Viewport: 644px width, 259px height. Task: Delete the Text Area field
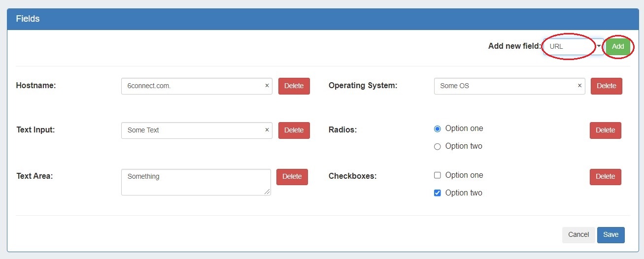click(x=292, y=177)
